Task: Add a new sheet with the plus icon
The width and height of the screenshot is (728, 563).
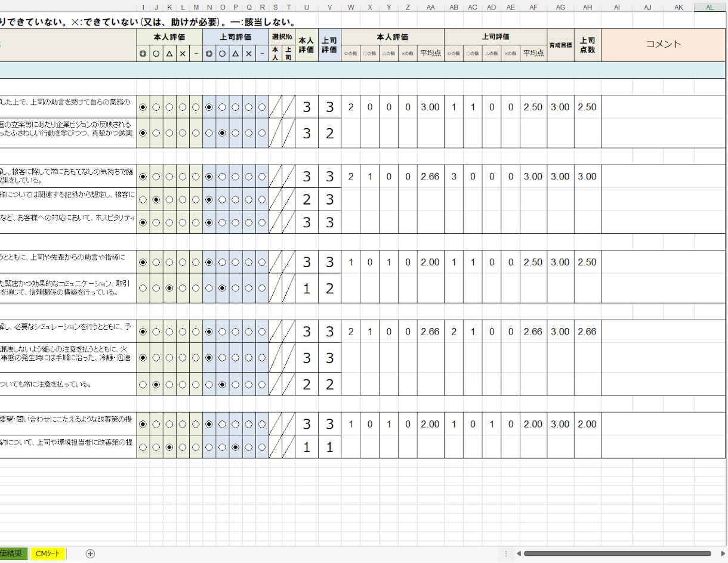Action: (90, 553)
